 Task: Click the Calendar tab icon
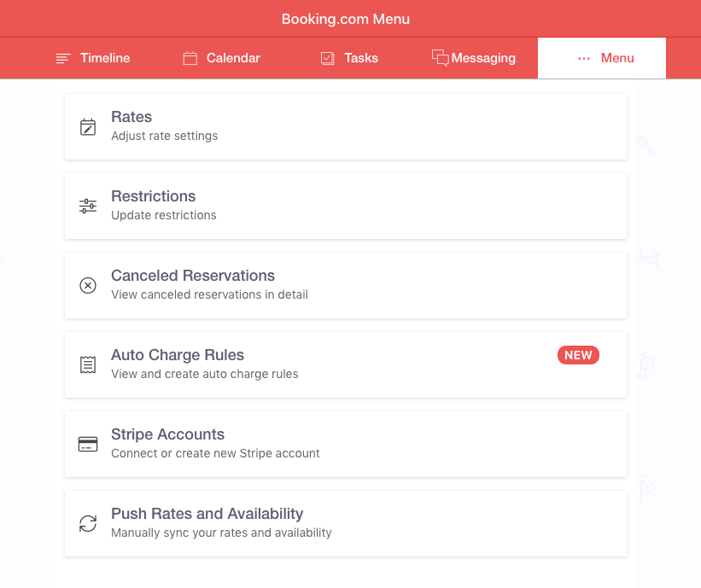[x=190, y=58]
